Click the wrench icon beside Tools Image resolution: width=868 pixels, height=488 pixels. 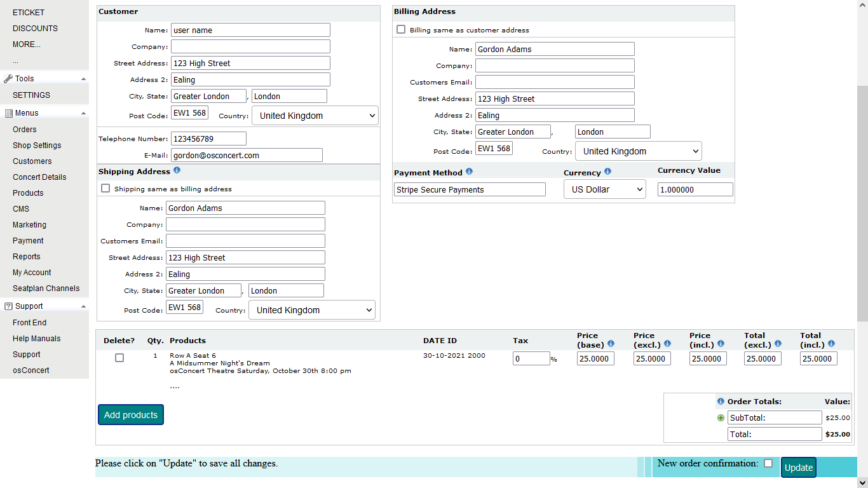pos(8,79)
